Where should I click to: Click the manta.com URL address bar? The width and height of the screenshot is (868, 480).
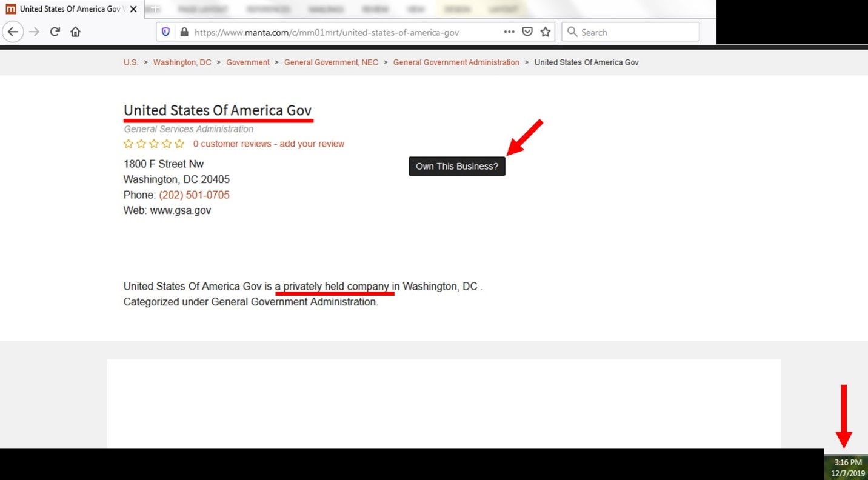339,32
